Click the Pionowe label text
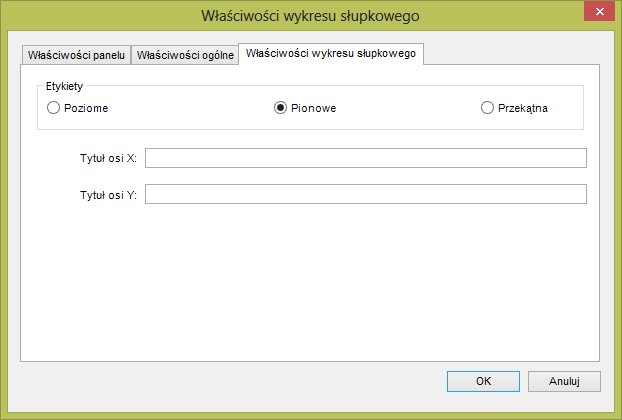This screenshot has height=420, width=622. pos(313,108)
